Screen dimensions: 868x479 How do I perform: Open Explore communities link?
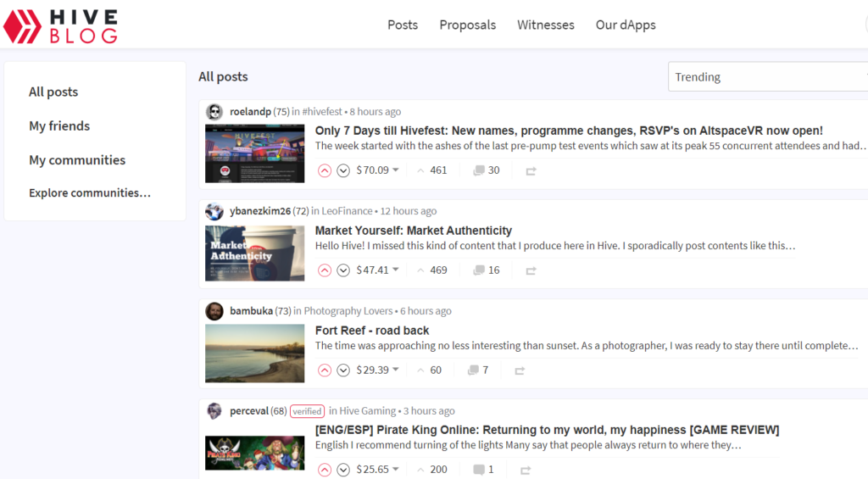[x=90, y=192]
